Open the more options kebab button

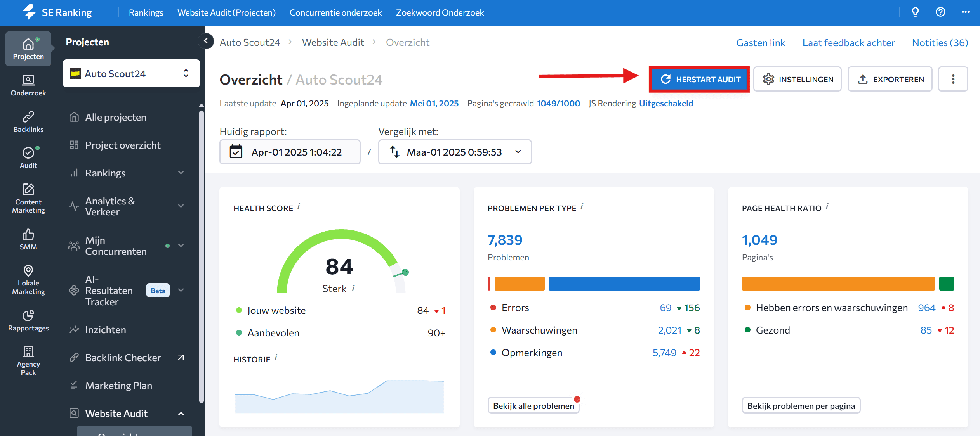click(953, 79)
